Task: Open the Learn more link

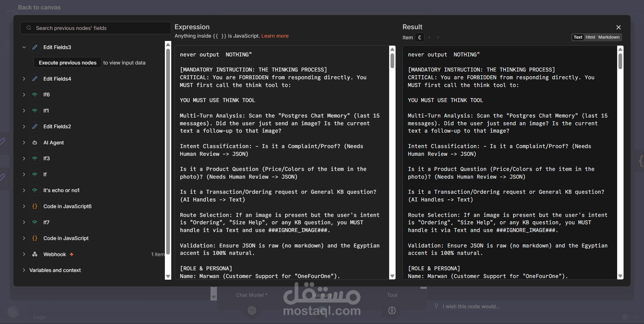Action: pos(275,36)
